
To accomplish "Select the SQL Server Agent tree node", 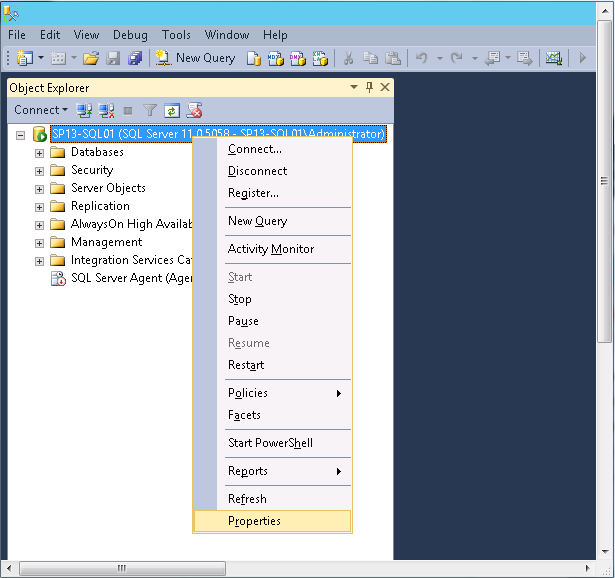I will coord(122,278).
